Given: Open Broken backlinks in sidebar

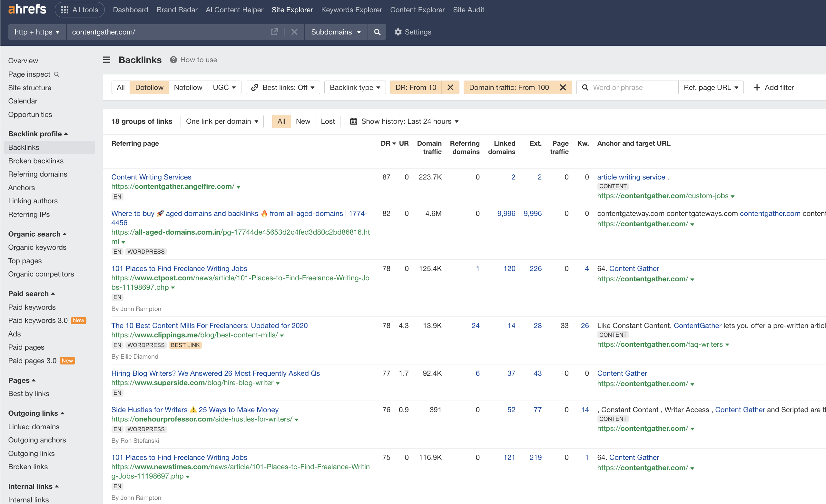Looking at the screenshot, I should click(36, 161).
